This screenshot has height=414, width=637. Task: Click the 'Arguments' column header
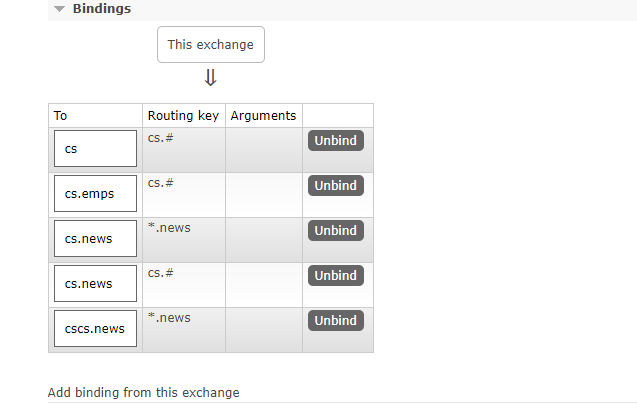(x=263, y=116)
